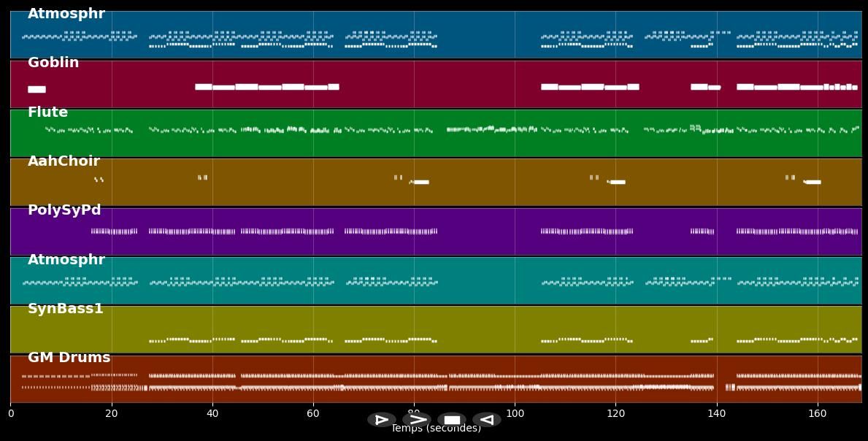Select the Flute track label
This screenshot has height=441, width=868.
click(47, 112)
